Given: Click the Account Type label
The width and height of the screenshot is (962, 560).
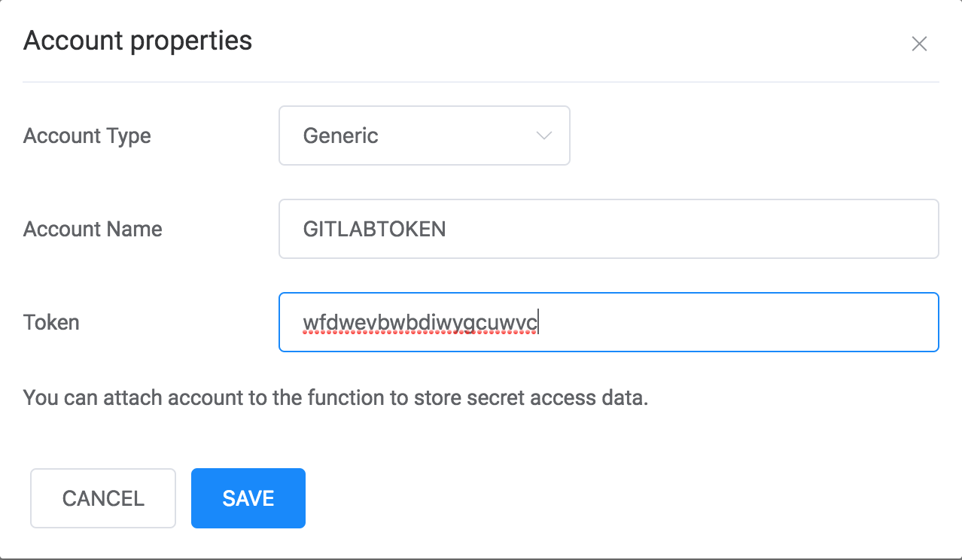Looking at the screenshot, I should [87, 136].
